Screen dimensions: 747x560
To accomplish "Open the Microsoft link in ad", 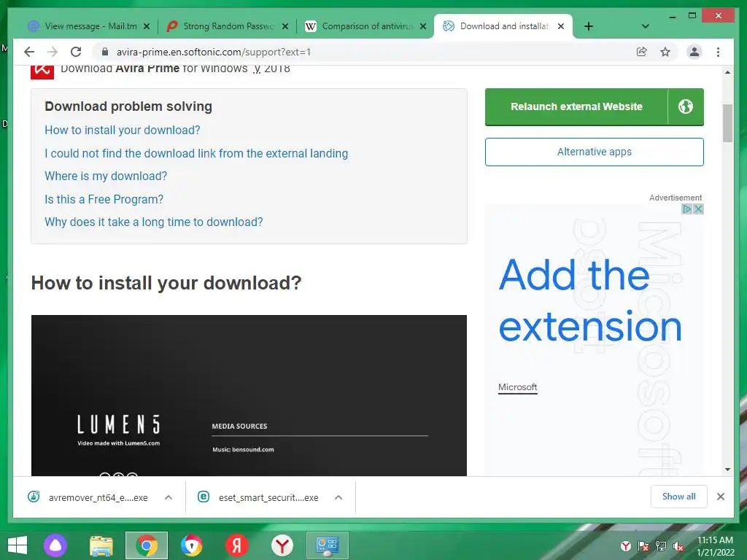I will click(x=517, y=387).
